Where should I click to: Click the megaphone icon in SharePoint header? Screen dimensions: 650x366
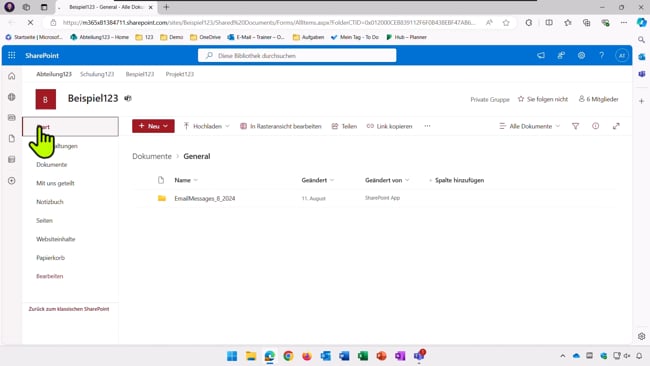(541, 55)
